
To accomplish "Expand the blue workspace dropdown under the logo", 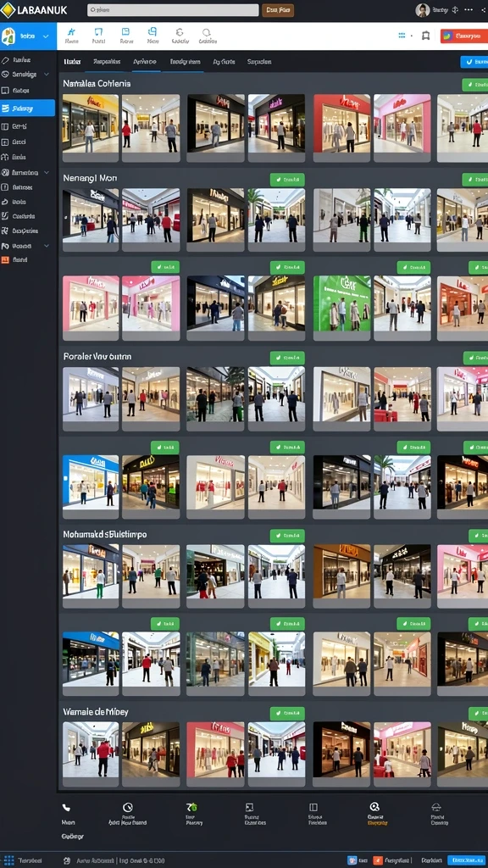I will pyautogui.click(x=28, y=36).
